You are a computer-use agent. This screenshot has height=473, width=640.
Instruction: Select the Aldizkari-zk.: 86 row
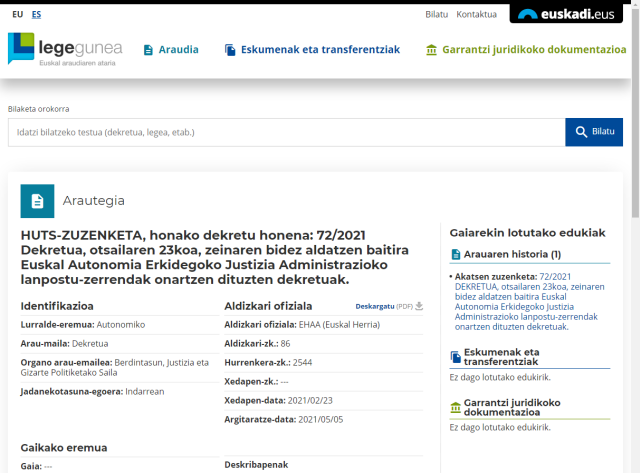point(323,344)
